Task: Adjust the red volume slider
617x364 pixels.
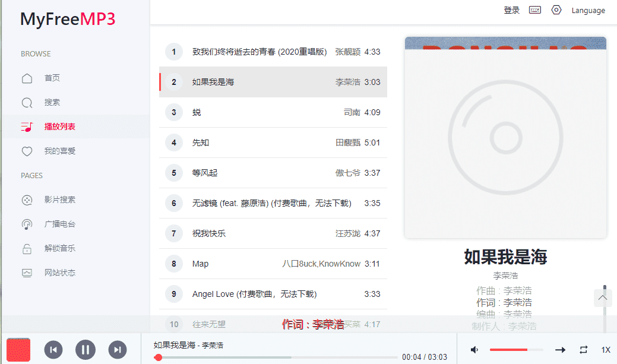Action: coord(516,349)
